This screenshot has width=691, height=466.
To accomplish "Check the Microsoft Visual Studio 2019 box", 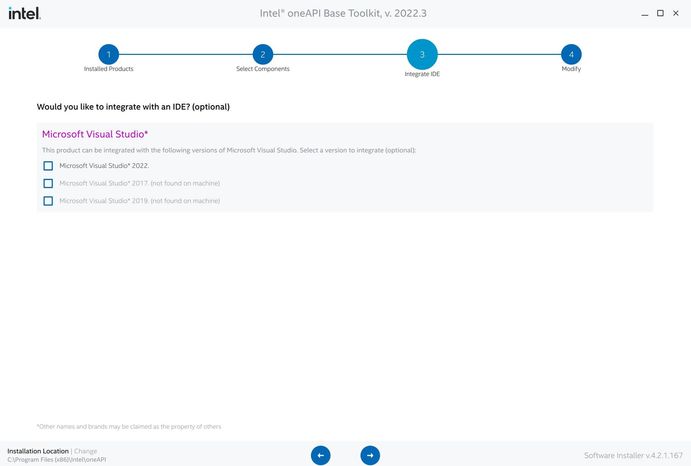I will click(48, 201).
